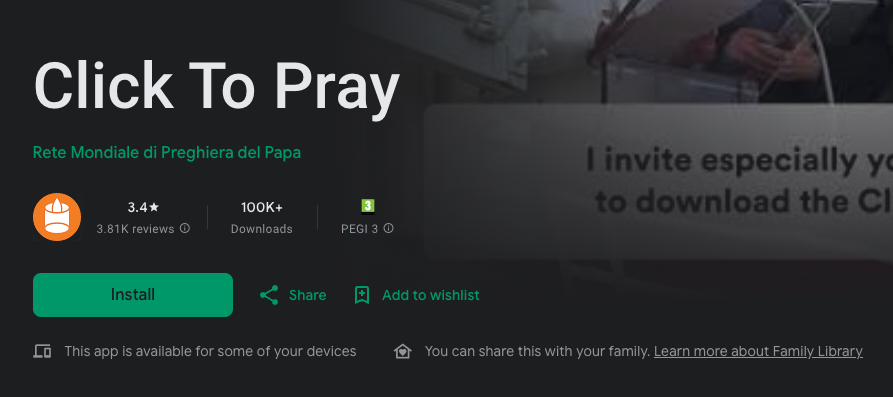Viewport: 893px width, 397px height.
Task: Click the green Install button
Action: (x=133, y=294)
